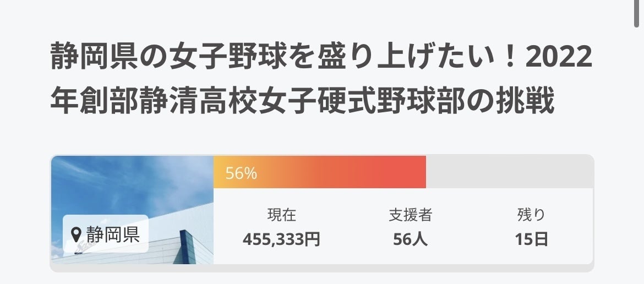Click the 455,333円 amount raised
The image size is (644, 284).
click(x=281, y=239)
